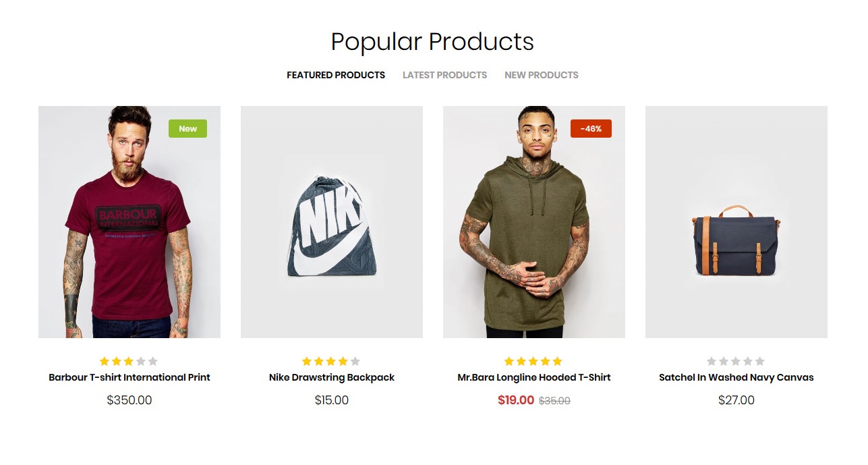Screen dimensions: 868x465
Task: Select the New Products tab
Action: click(x=541, y=75)
